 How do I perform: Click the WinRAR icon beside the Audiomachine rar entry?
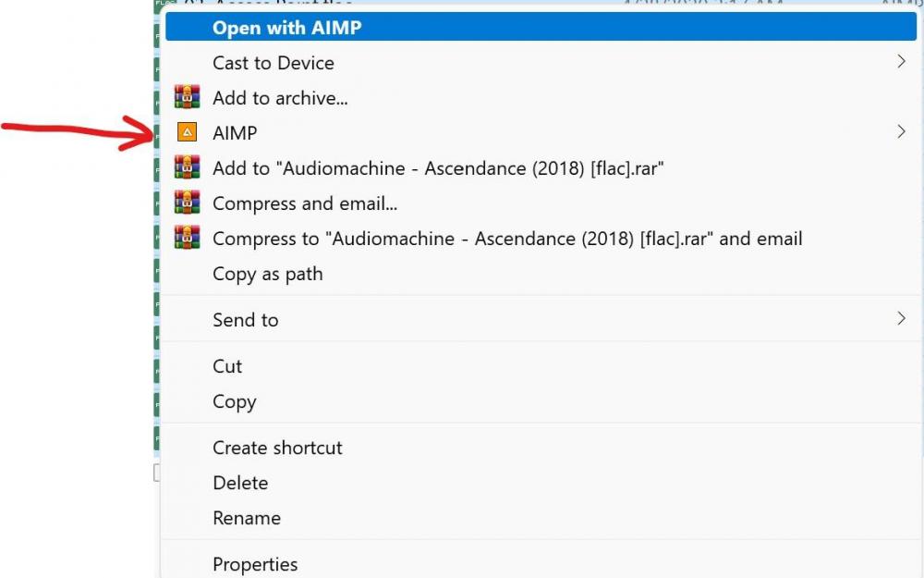pos(188,167)
